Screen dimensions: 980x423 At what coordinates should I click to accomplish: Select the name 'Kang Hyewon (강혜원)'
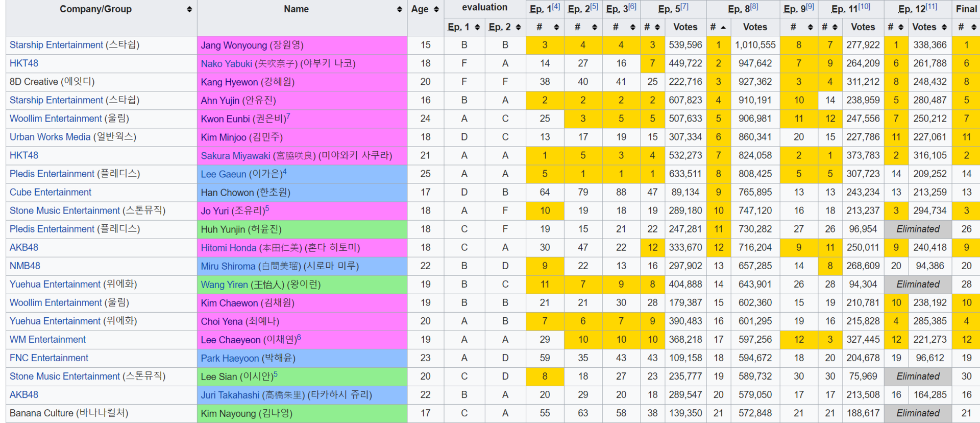click(x=248, y=82)
